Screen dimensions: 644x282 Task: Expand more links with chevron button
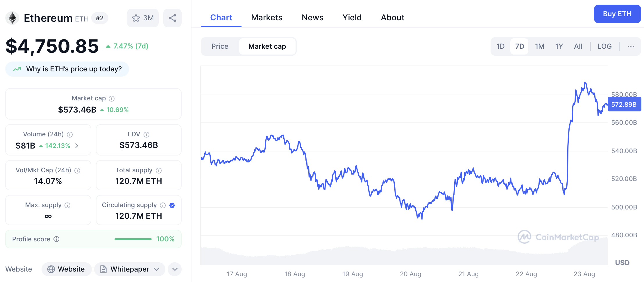click(x=175, y=269)
